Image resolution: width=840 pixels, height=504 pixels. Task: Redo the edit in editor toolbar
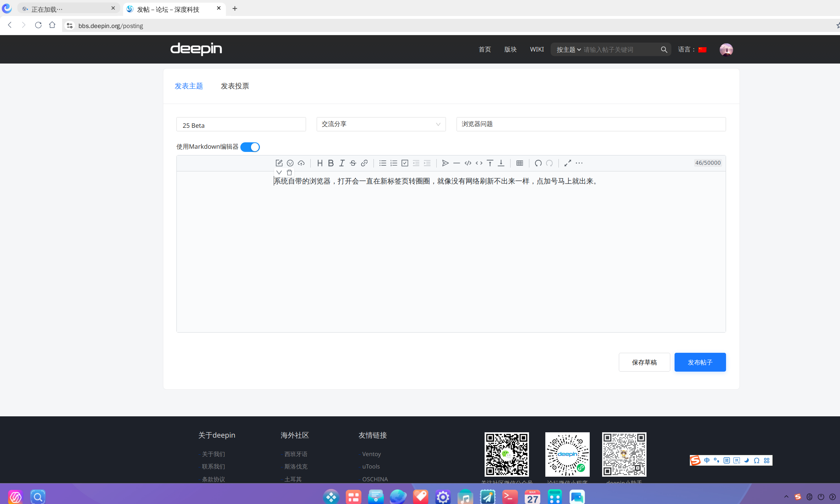point(549,163)
